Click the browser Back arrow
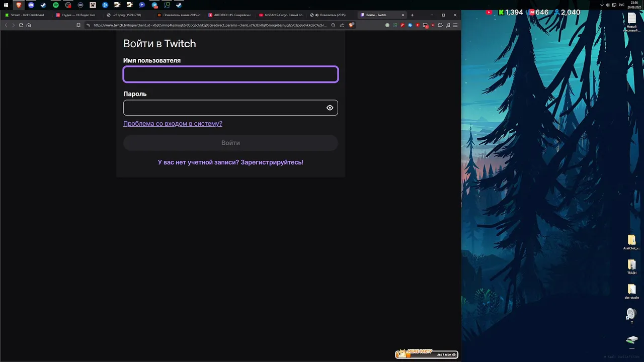The width and height of the screenshot is (644, 362). pyautogui.click(x=6, y=25)
